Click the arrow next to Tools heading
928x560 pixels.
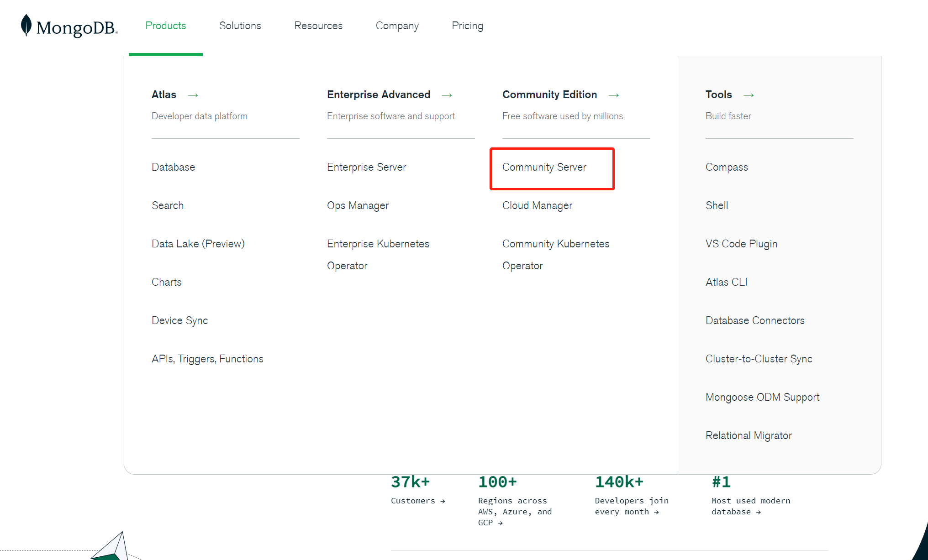click(749, 95)
